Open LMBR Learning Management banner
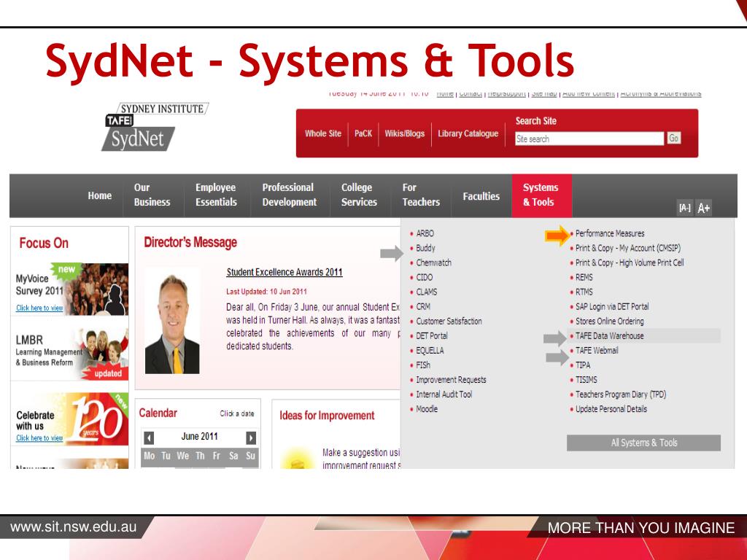747x560 pixels. click(x=69, y=354)
